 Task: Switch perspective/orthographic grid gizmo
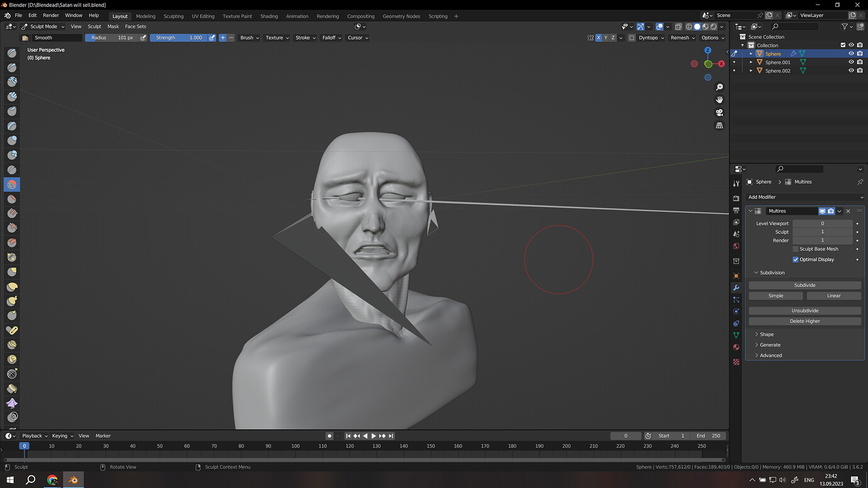pos(720,126)
